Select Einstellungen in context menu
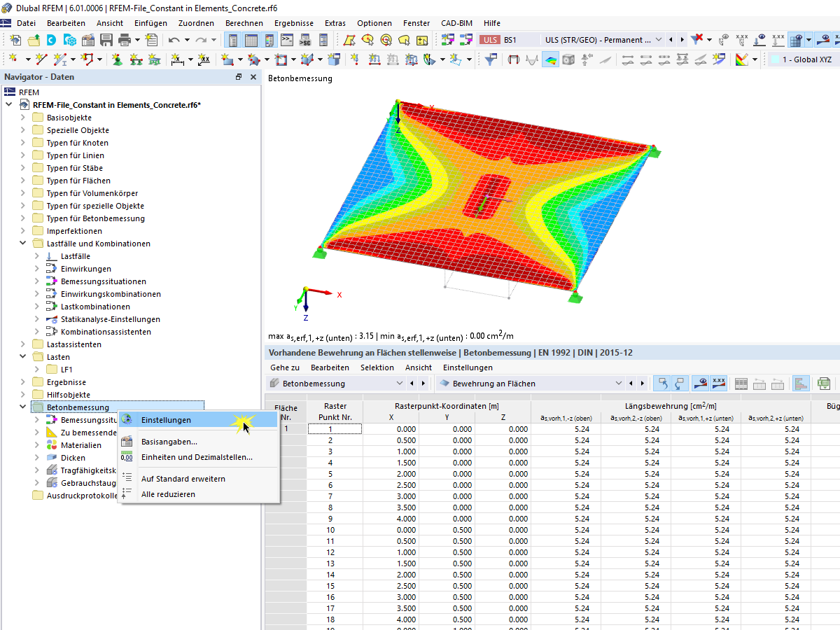This screenshot has height=630, width=840. point(198,420)
